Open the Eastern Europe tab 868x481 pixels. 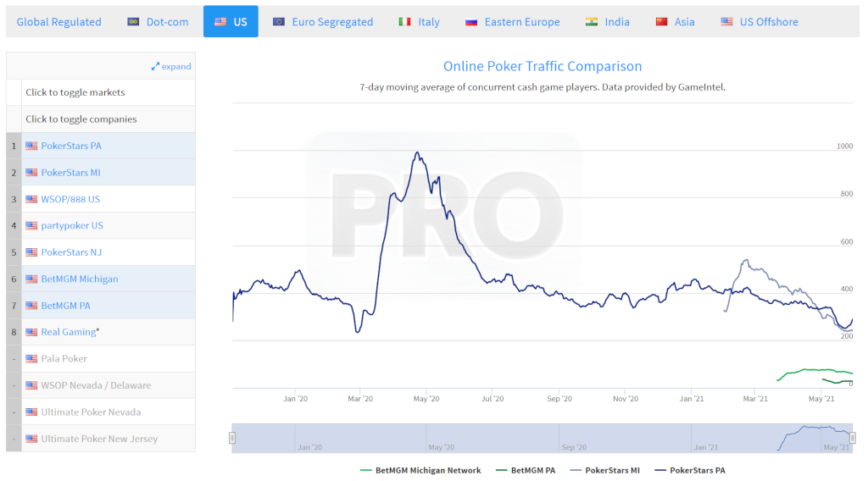tap(513, 21)
